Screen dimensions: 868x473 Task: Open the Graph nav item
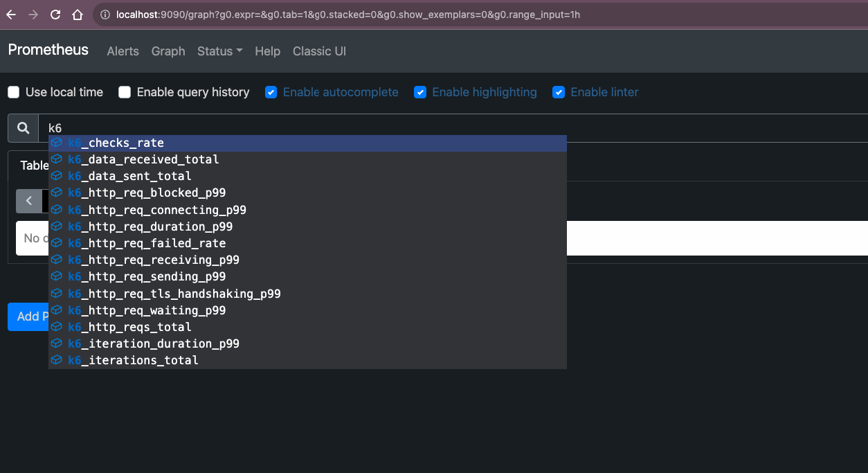tap(168, 51)
